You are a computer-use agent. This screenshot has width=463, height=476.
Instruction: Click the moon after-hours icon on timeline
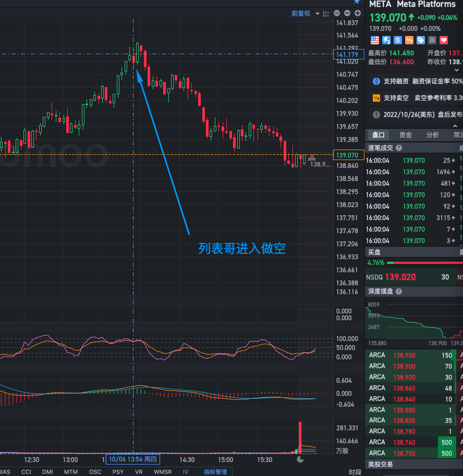(300, 459)
